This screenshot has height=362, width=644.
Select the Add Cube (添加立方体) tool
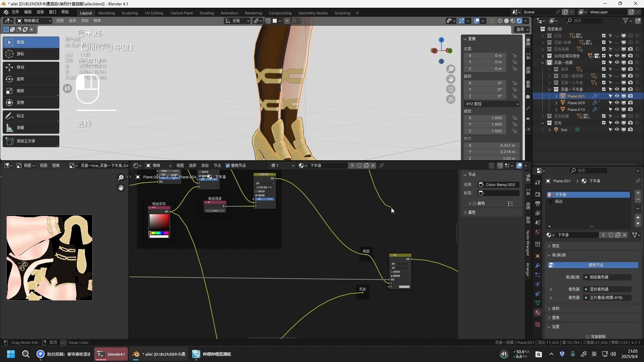coord(31,141)
